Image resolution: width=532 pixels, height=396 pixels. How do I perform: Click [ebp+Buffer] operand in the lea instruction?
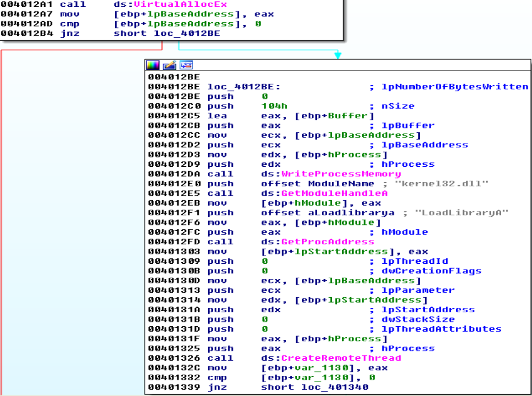[x=334, y=116]
